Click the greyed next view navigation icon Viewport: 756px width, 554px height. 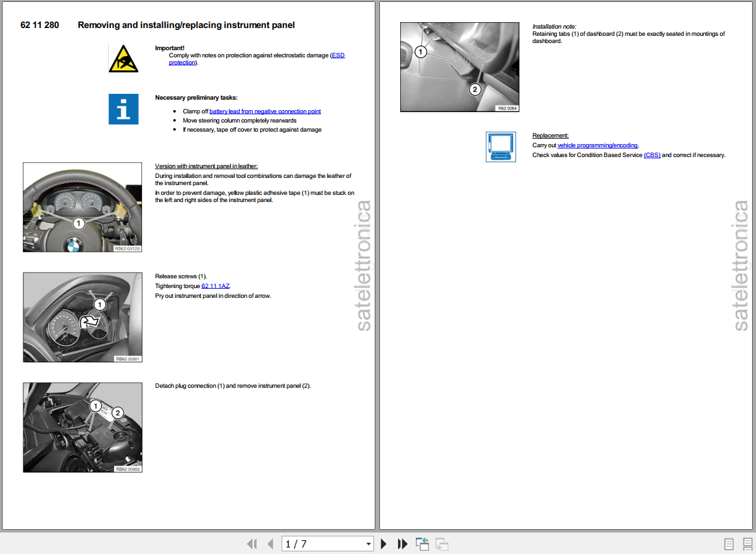tap(442, 544)
